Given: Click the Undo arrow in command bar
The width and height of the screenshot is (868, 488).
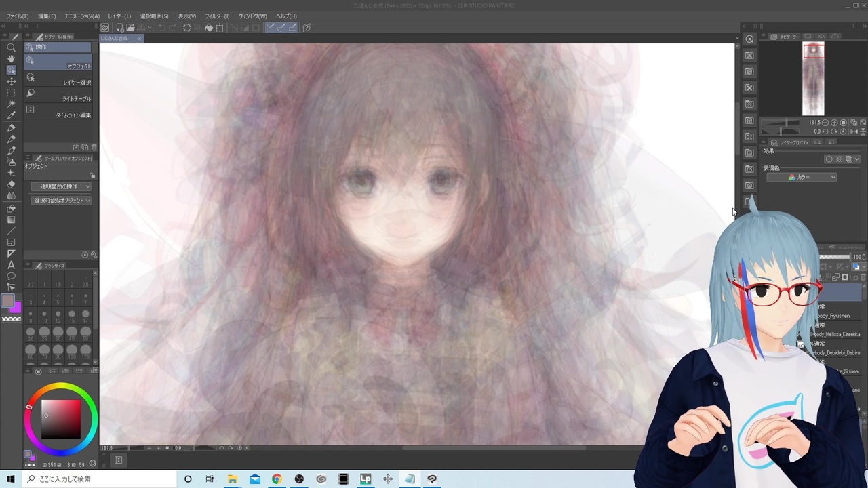Looking at the screenshot, I should pos(161,28).
